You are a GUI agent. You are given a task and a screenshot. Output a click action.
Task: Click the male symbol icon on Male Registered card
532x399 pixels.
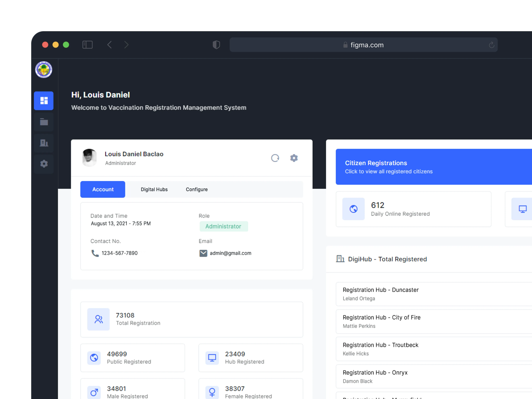pos(94,392)
